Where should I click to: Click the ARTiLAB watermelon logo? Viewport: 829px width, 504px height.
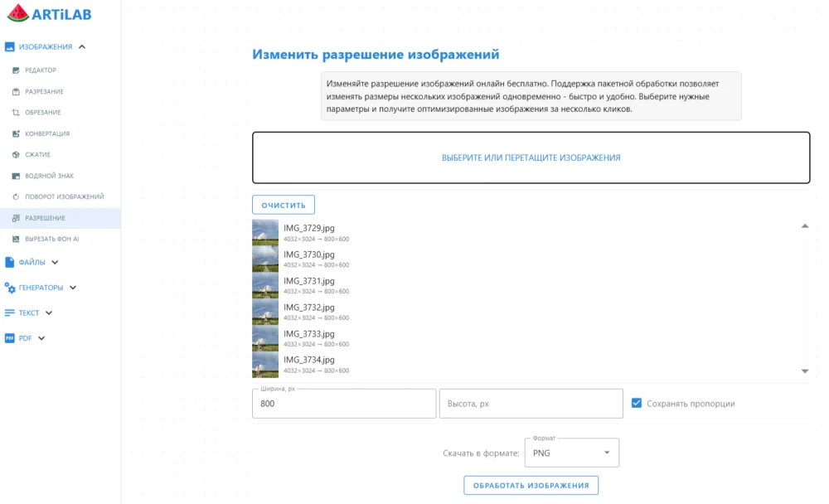pos(17,13)
